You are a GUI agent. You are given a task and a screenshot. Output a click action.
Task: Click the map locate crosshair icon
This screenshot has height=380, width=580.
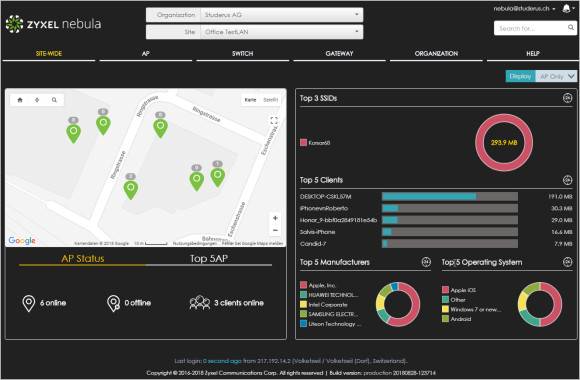[37, 100]
